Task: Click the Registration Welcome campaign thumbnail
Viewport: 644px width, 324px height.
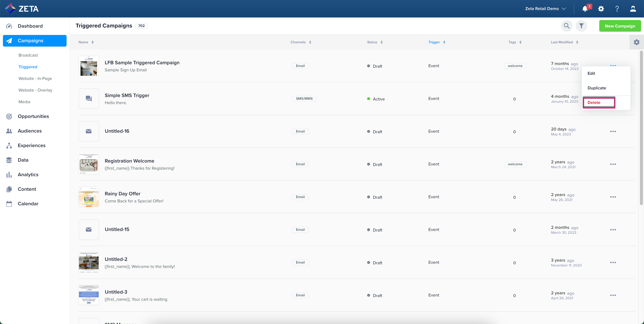Action: [x=88, y=164]
